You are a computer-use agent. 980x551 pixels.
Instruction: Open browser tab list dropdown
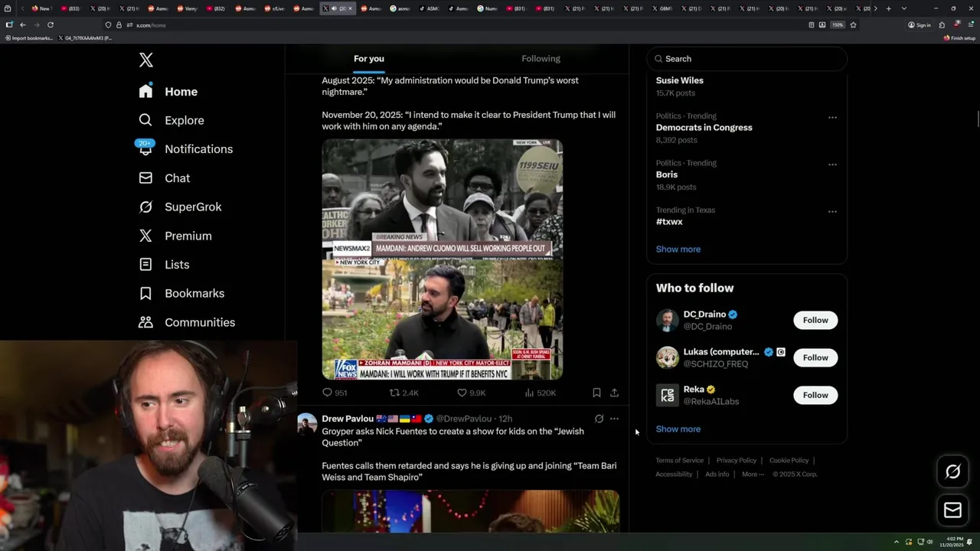tap(904, 8)
